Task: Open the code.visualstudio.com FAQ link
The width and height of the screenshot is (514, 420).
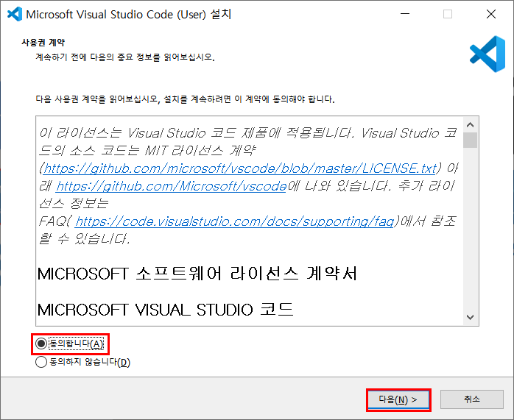Action: coord(234,221)
